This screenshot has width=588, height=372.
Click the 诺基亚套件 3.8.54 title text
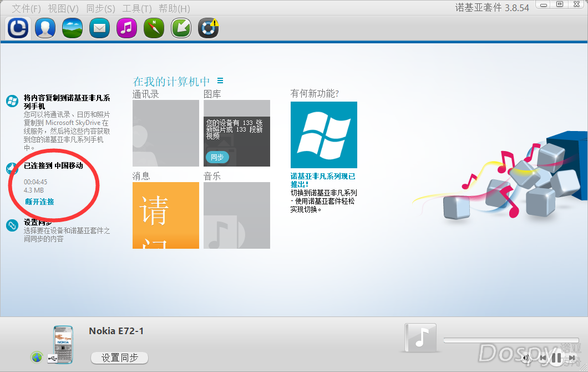pos(492,8)
